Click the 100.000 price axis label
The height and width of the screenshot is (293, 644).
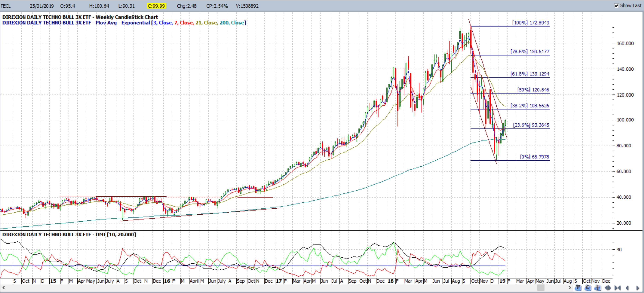click(x=625, y=120)
